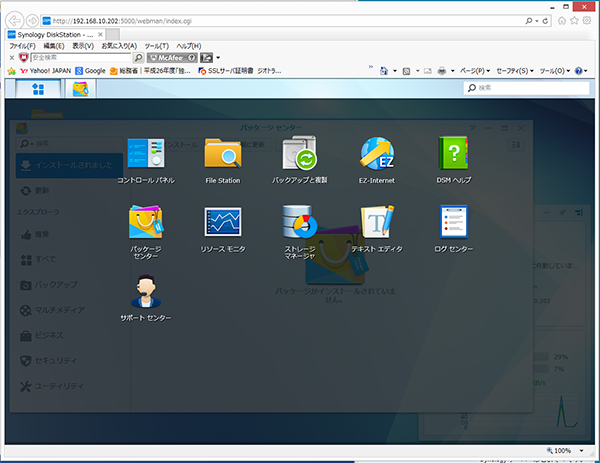Expand the ページ(P) dropdown
Screen dimensions: 600x463
point(475,71)
